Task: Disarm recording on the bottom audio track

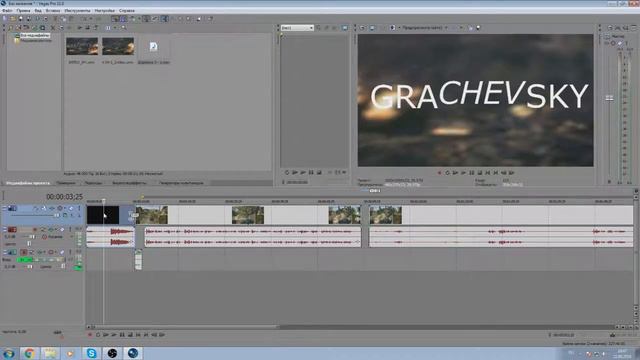Action: pyautogui.click(x=24, y=252)
